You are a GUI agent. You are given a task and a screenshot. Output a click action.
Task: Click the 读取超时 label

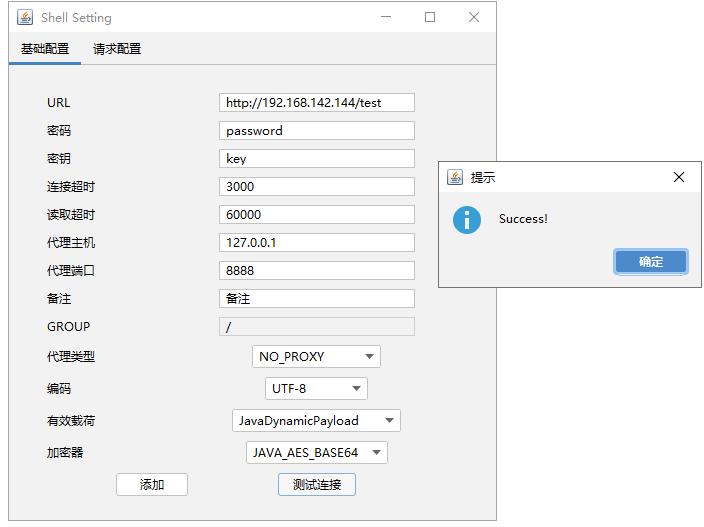point(71,215)
